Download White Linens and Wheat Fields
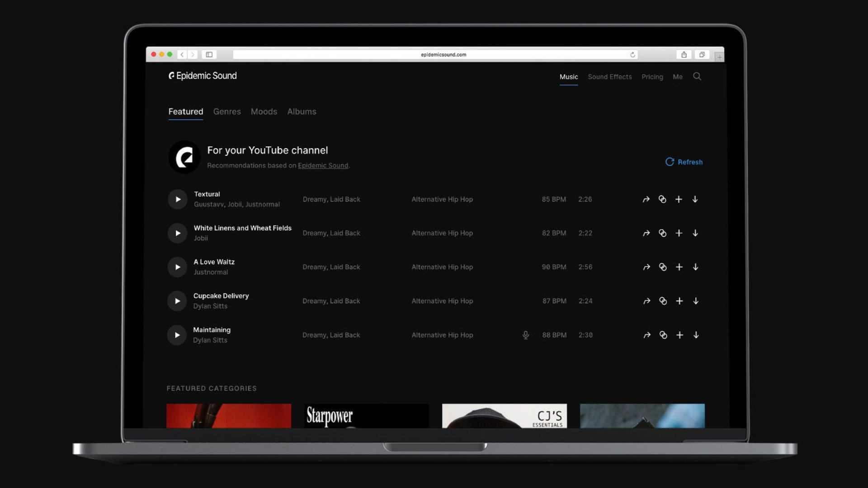The height and width of the screenshot is (488, 868). (695, 233)
